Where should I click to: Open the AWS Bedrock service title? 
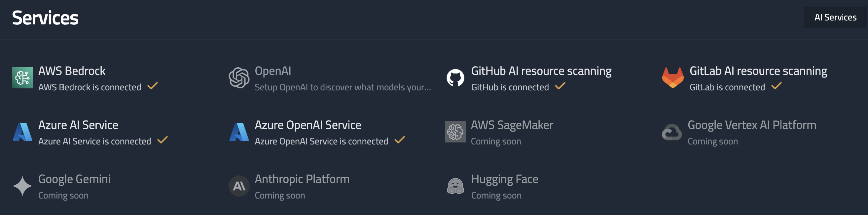(x=72, y=71)
